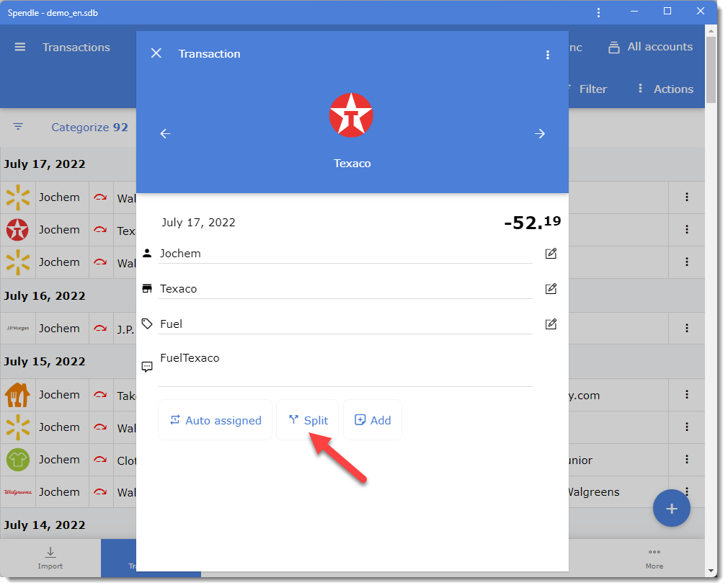
Task: Open options for July 15 Walmart row
Action: (687, 427)
